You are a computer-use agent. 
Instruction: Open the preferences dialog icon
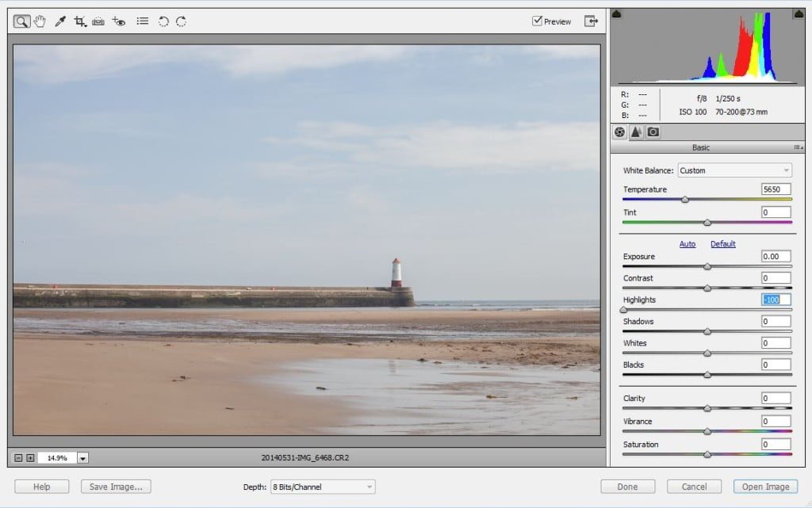[x=143, y=21]
